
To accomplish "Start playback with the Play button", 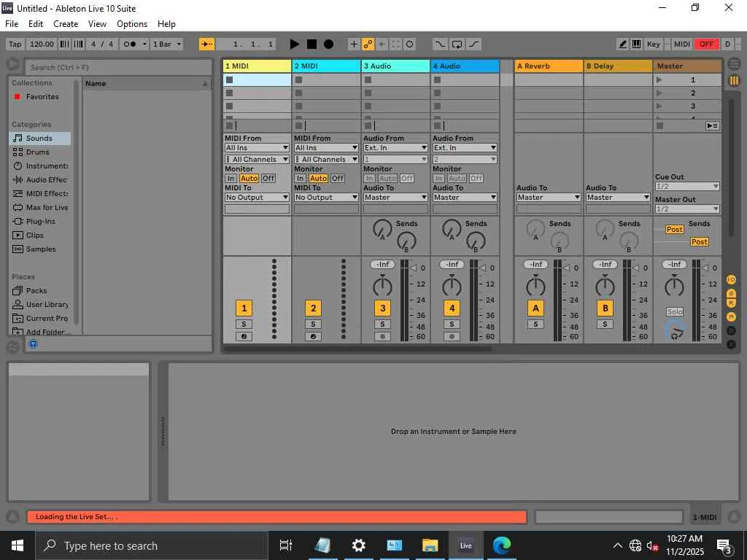I will (x=295, y=44).
